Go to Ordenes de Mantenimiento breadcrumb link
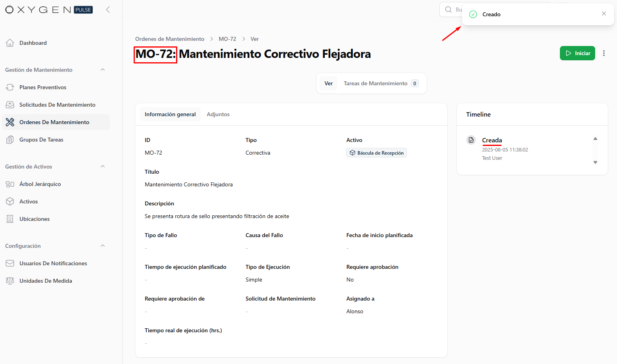The width and height of the screenshot is (617, 364). tap(170, 39)
